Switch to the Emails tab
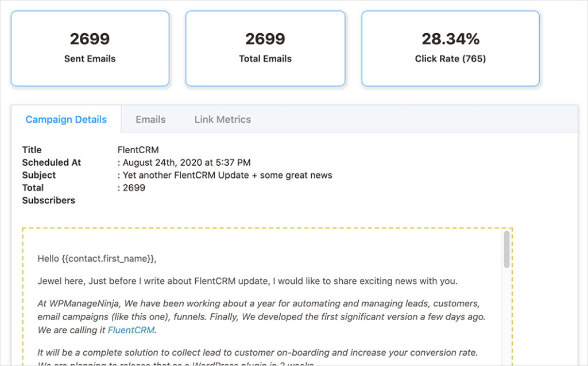Screen dimensions: 588x366 (150, 119)
